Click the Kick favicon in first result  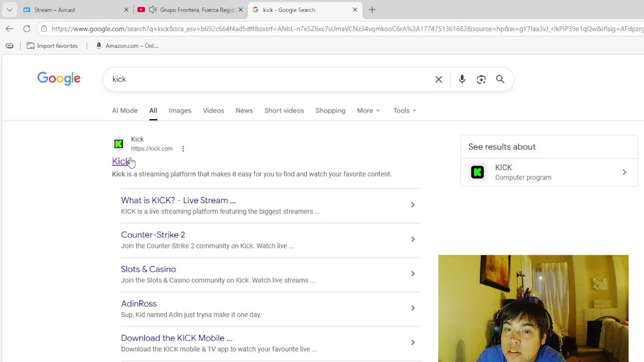pyautogui.click(x=118, y=144)
